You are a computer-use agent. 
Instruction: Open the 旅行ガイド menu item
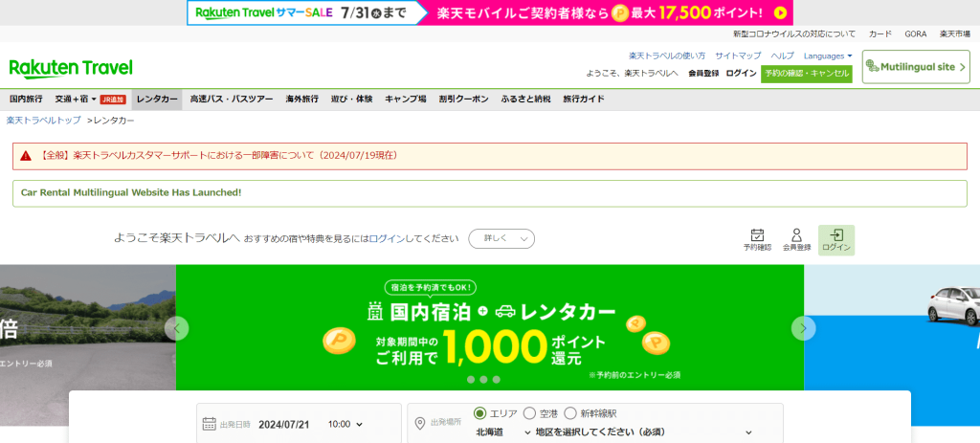(x=583, y=99)
